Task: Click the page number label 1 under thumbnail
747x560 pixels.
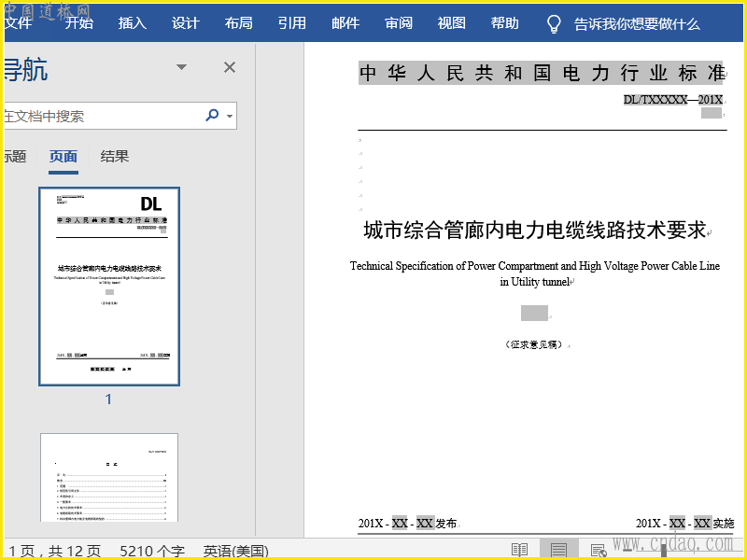Action: pyautogui.click(x=108, y=399)
